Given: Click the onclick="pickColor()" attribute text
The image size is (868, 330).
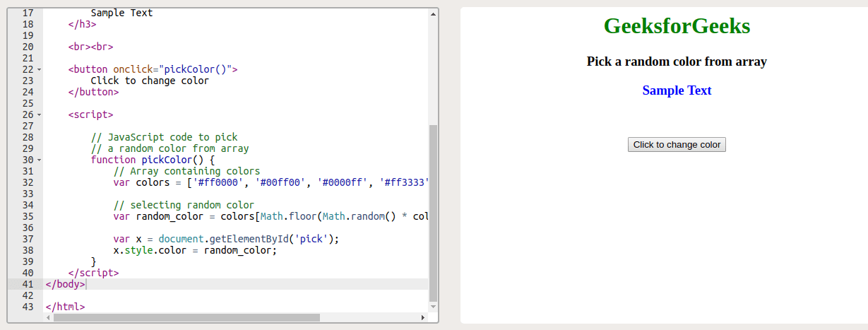Looking at the screenshot, I should tap(172, 69).
